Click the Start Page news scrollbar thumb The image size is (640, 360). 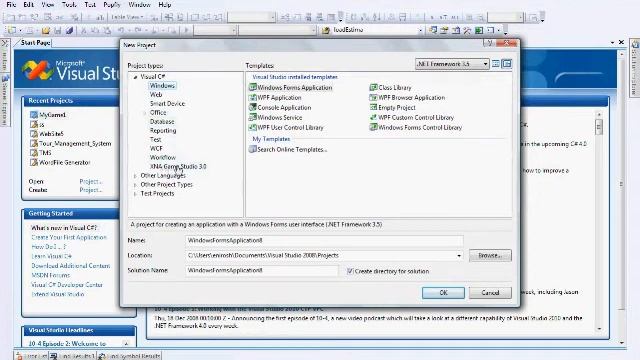point(598,127)
